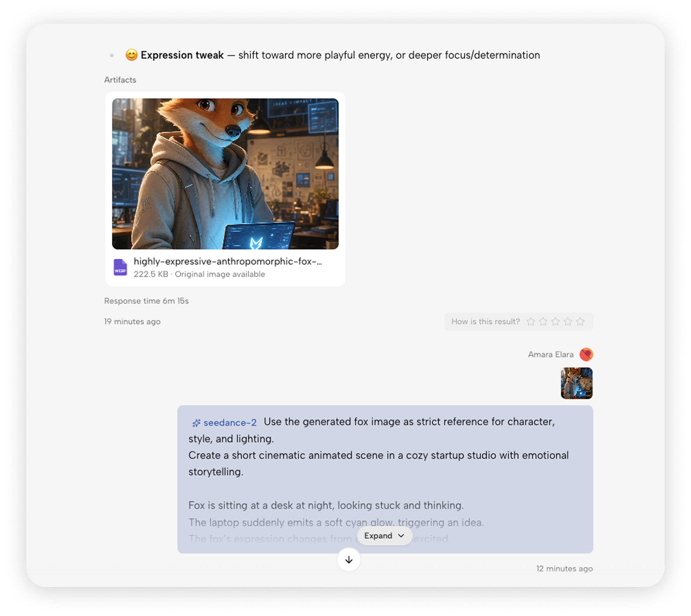Click the Response time 6m 15s text
The image size is (691, 616).
[146, 301]
